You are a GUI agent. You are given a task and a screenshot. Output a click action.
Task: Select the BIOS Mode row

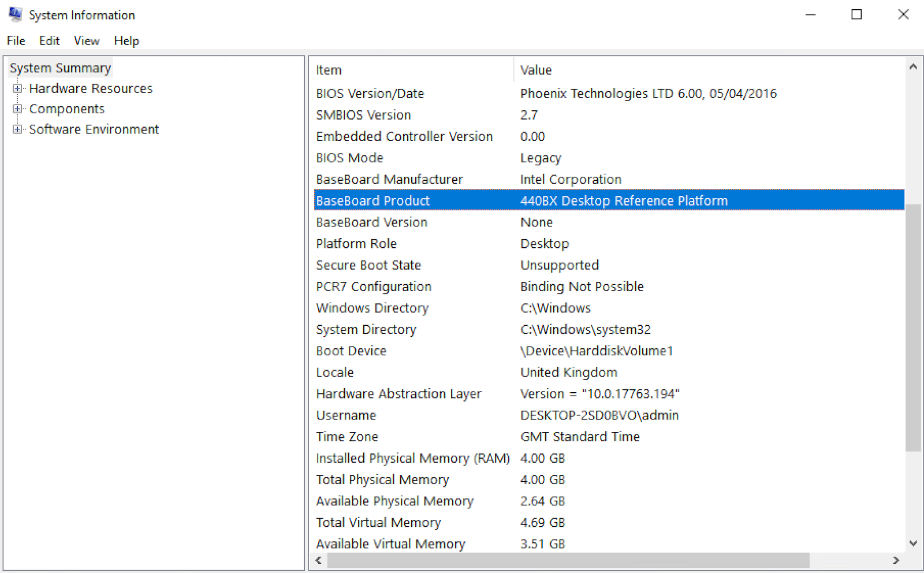349,158
